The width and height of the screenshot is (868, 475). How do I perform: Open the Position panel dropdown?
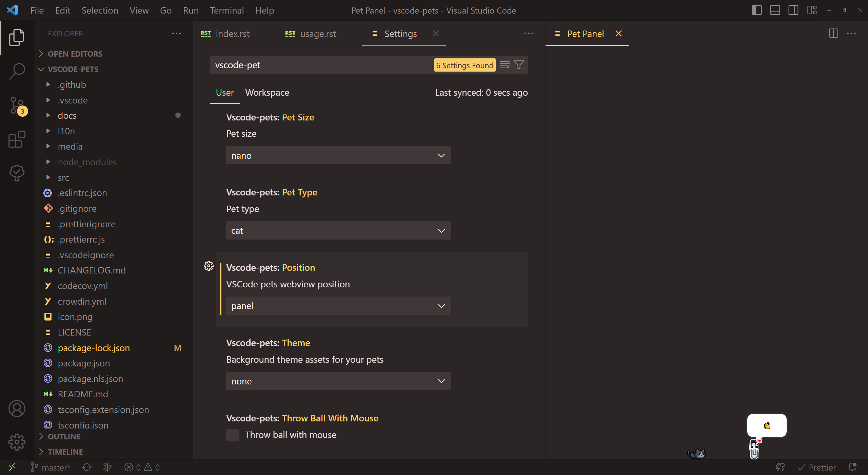coord(338,306)
